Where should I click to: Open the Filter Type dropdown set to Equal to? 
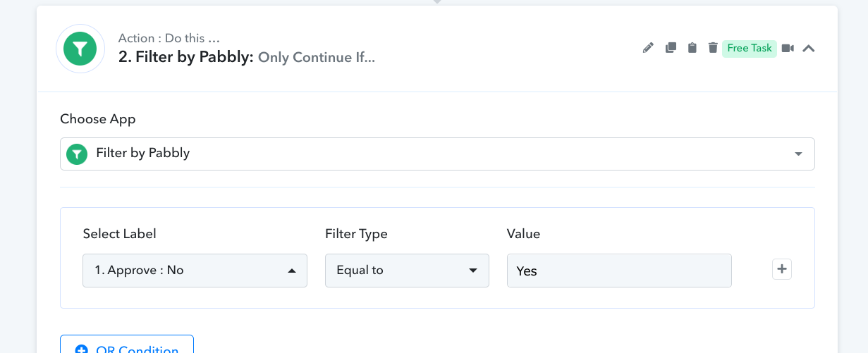tap(407, 271)
